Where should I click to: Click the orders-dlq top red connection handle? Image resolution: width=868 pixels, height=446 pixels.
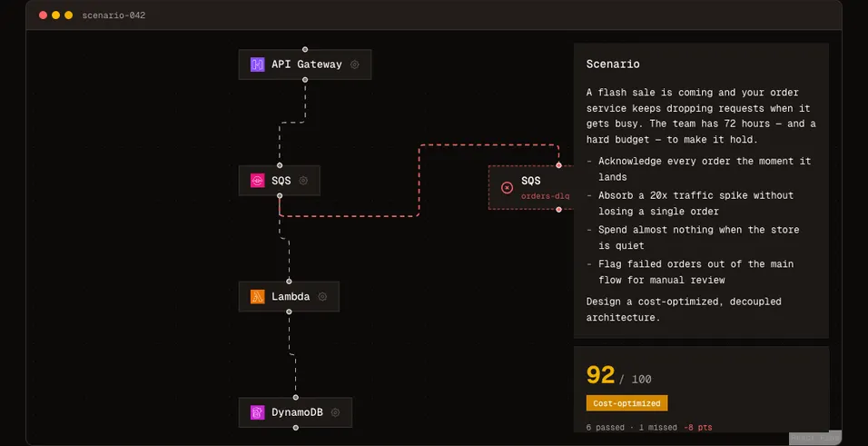point(558,165)
